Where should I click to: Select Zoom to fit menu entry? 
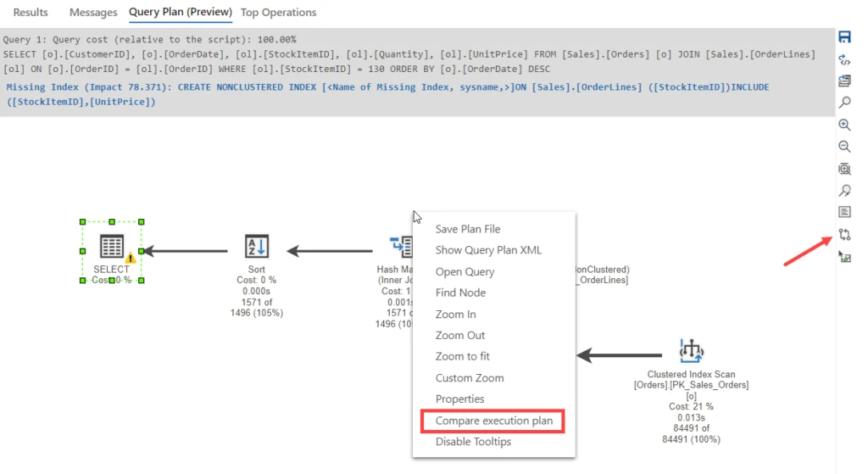(463, 356)
